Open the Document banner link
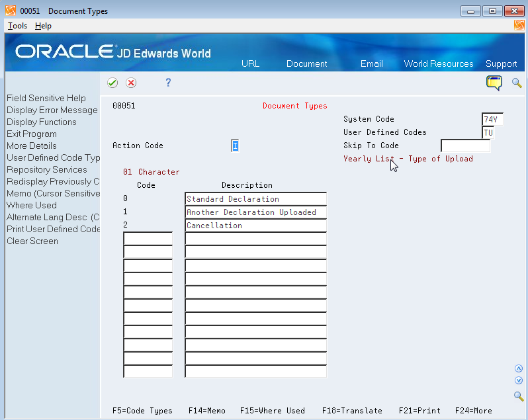The width and height of the screenshot is (528, 420). pos(306,63)
